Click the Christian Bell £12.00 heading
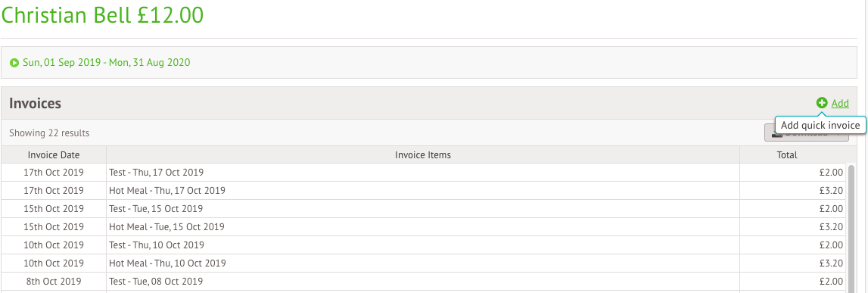Screen dimensions: 868x293 pos(102,15)
